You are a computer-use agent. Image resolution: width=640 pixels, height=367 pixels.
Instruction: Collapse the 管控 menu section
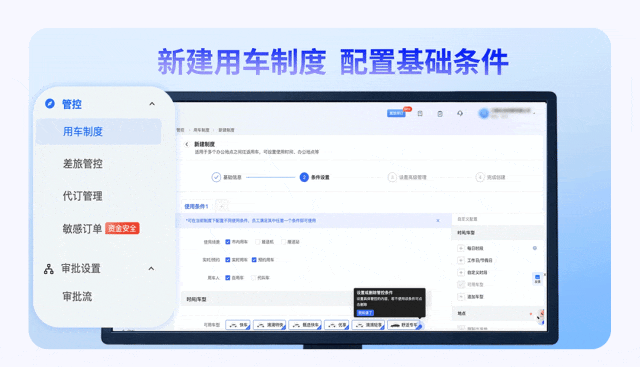[152, 104]
